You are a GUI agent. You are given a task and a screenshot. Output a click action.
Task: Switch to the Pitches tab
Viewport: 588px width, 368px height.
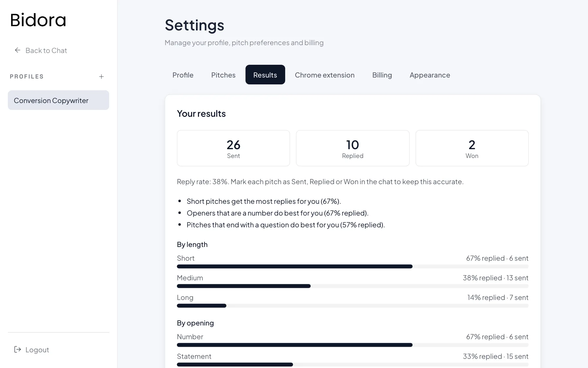[x=223, y=75]
